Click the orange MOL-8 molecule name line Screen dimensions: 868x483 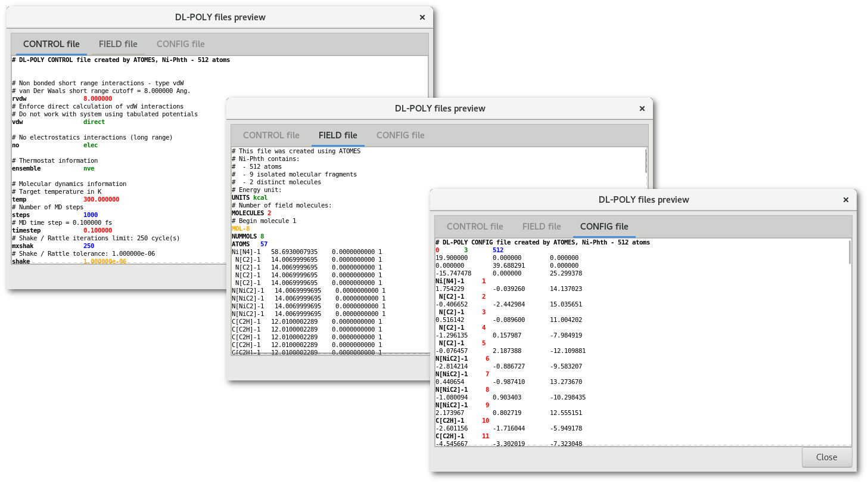pyautogui.click(x=241, y=228)
